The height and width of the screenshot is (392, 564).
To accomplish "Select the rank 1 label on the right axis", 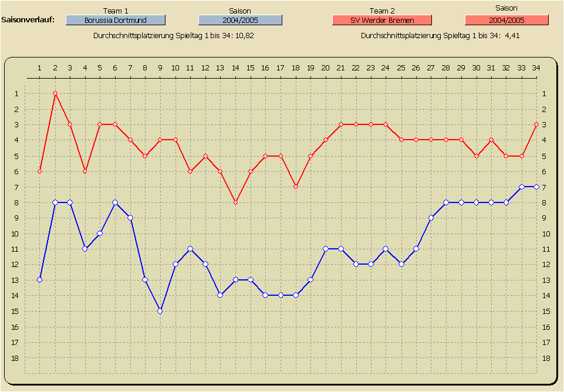I will coord(544,94).
